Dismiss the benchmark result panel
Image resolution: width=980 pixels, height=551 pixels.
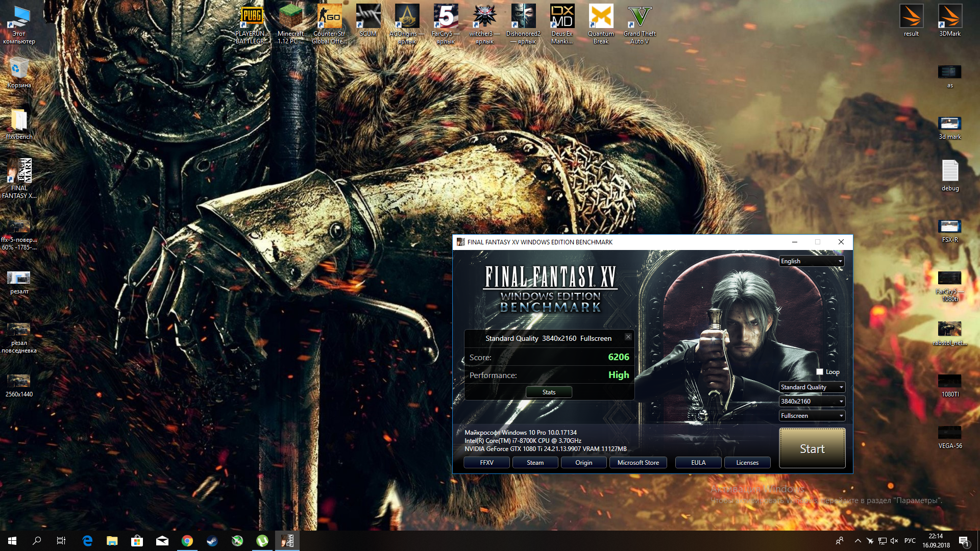pos(628,337)
